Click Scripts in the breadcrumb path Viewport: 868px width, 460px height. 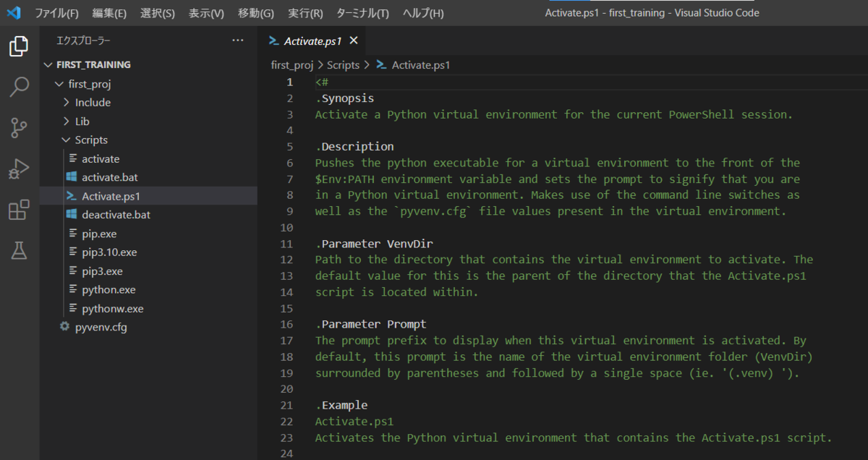click(x=343, y=65)
